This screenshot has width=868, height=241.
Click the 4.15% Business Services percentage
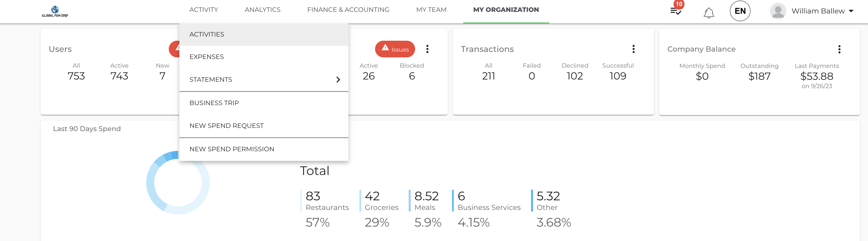(x=473, y=222)
